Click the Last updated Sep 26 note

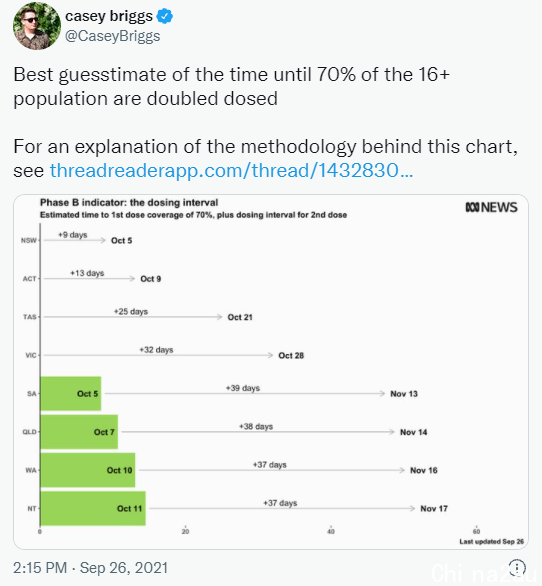pyautogui.click(x=492, y=542)
